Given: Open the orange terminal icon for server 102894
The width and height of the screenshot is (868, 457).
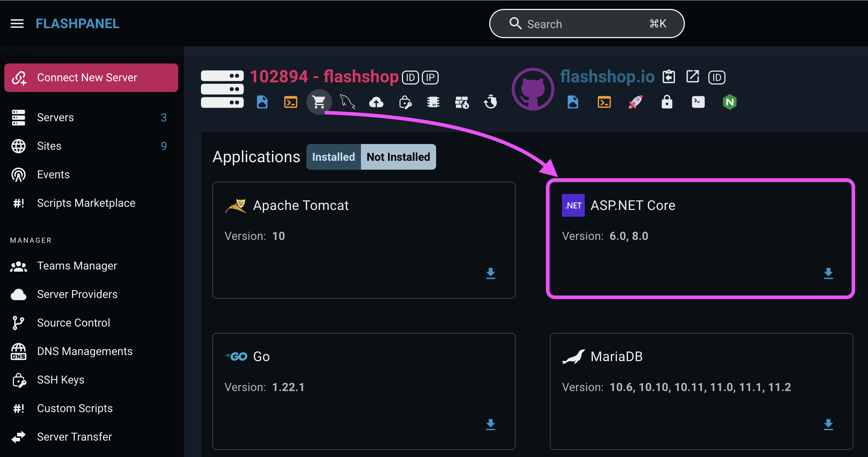Looking at the screenshot, I should pos(290,102).
